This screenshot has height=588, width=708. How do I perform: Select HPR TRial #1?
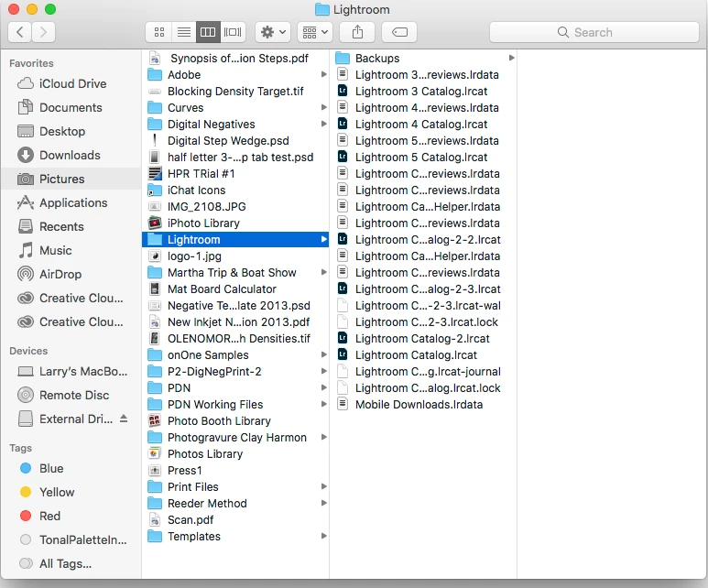click(235, 173)
